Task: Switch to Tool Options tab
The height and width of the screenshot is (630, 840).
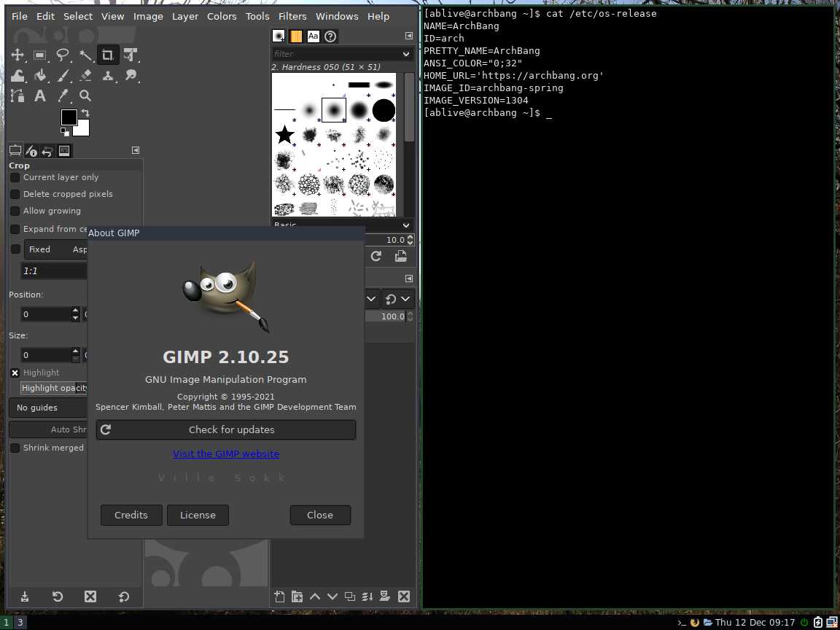Action: point(15,151)
